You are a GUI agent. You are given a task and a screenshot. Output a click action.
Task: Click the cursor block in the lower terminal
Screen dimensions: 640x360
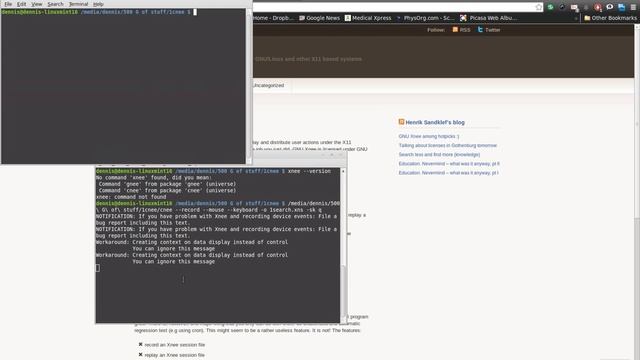click(x=98, y=268)
